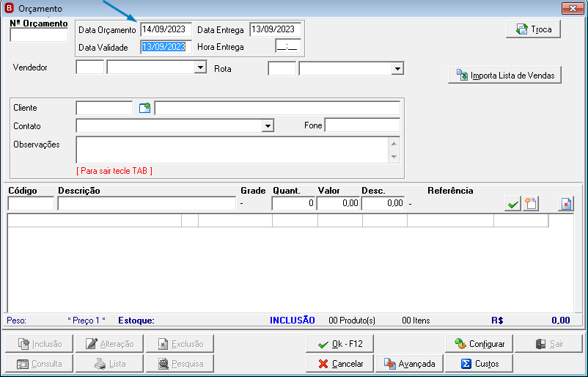Click the Pesquisa button
This screenshot has width=588, height=377.
[180, 364]
